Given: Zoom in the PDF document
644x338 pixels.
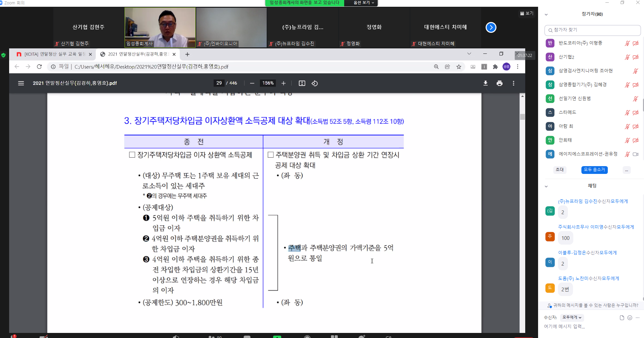Looking at the screenshot, I should pyautogui.click(x=284, y=83).
